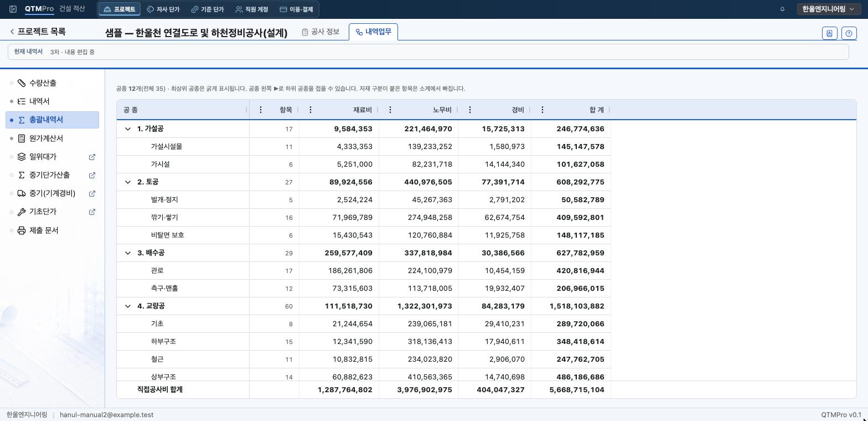Click the QTMPro logo
Image resolution: width=868 pixels, height=421 pixels.
coord(39,9)
